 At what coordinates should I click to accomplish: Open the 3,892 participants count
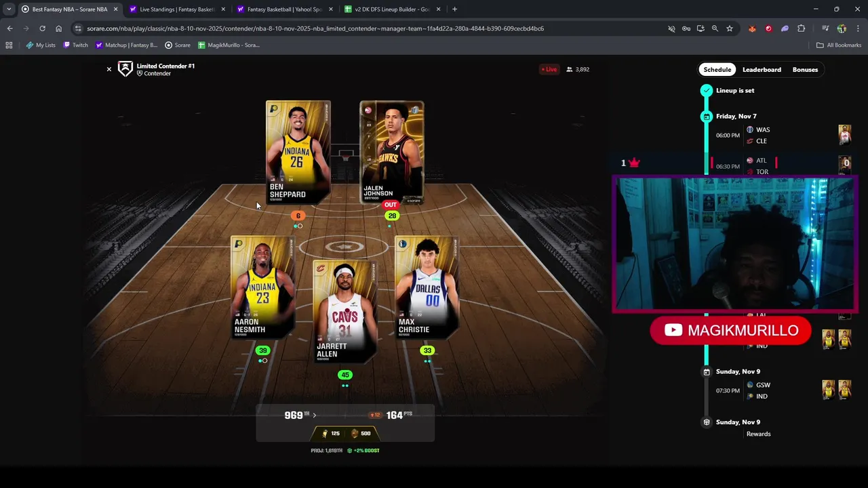point(578,69)
